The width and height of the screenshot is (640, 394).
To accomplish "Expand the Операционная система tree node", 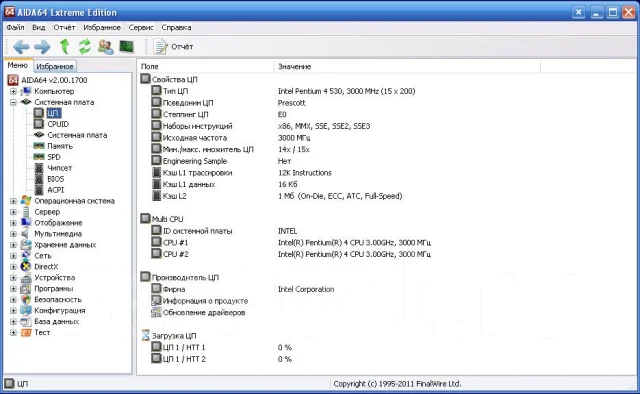I will 13,201.
